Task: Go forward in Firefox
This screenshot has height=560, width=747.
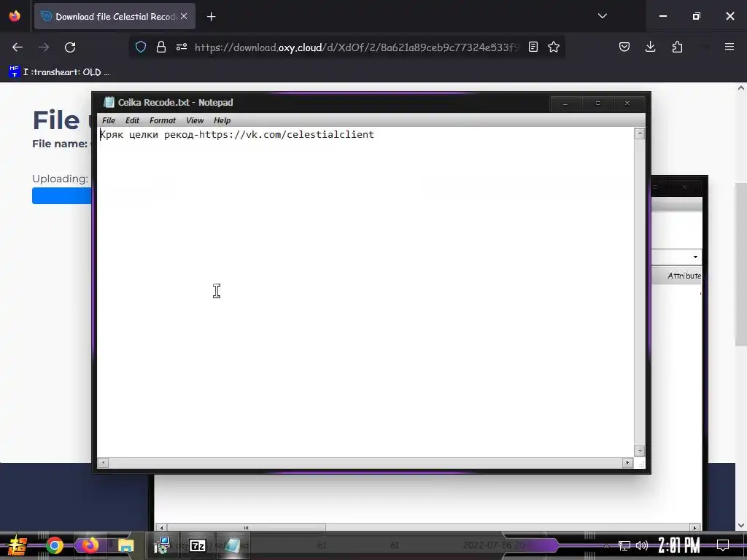Action: point(44,47)
